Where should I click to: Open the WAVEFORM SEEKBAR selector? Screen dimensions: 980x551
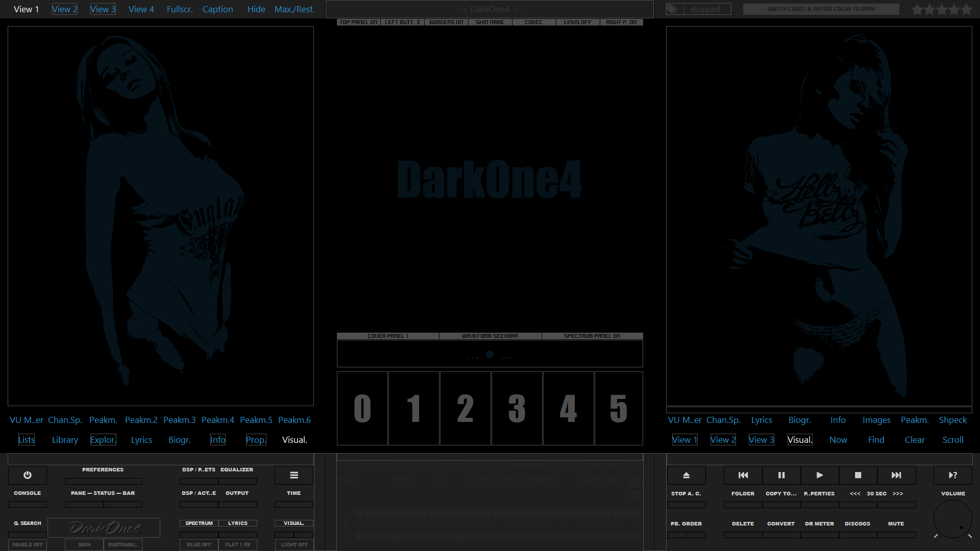tap(490, 336)
